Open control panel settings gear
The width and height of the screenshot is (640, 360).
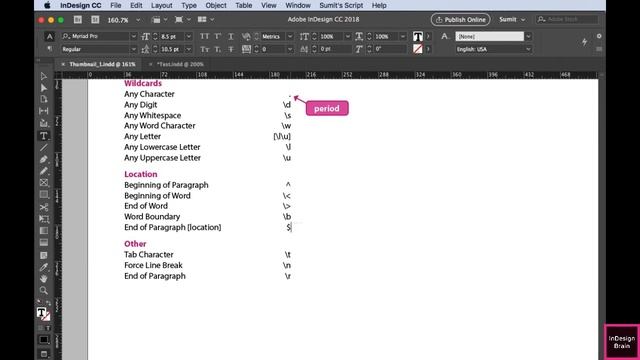point(599,36)
